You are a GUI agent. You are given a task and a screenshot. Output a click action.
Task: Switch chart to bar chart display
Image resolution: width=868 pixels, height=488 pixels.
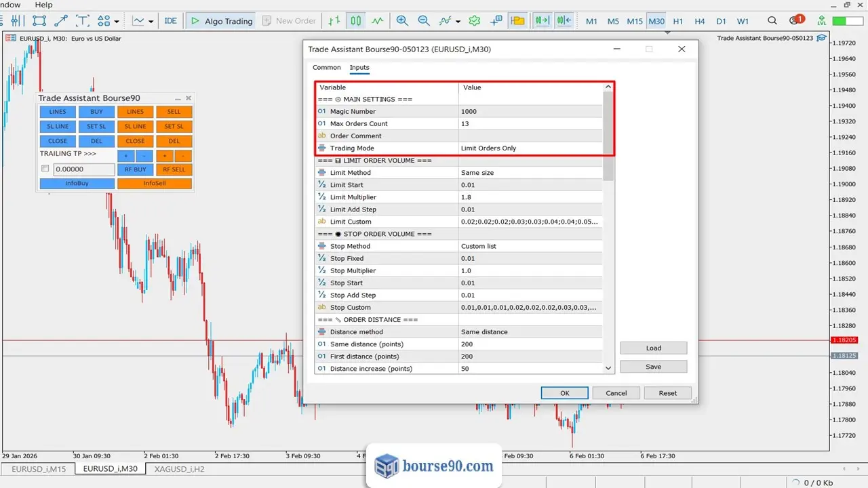tap(334, 21)
